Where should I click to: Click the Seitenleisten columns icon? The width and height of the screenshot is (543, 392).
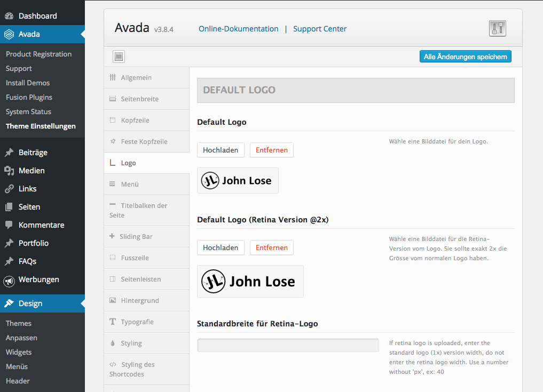113,279
